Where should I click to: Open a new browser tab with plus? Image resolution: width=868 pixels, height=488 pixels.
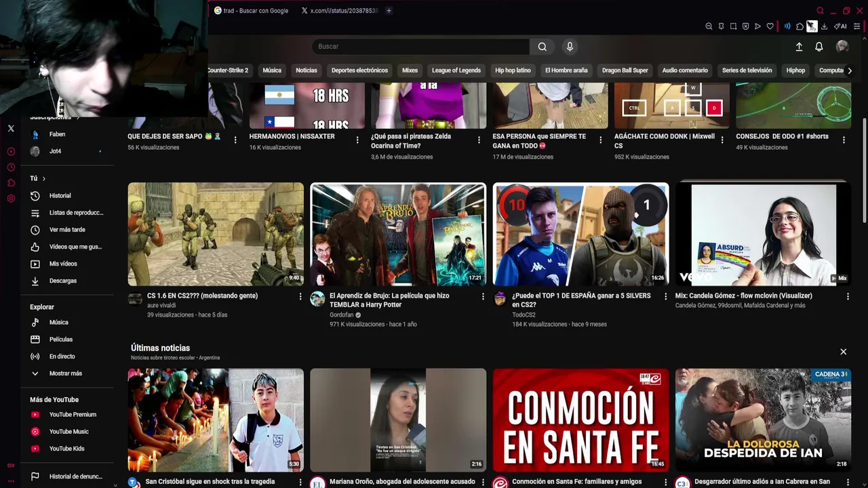389,11
